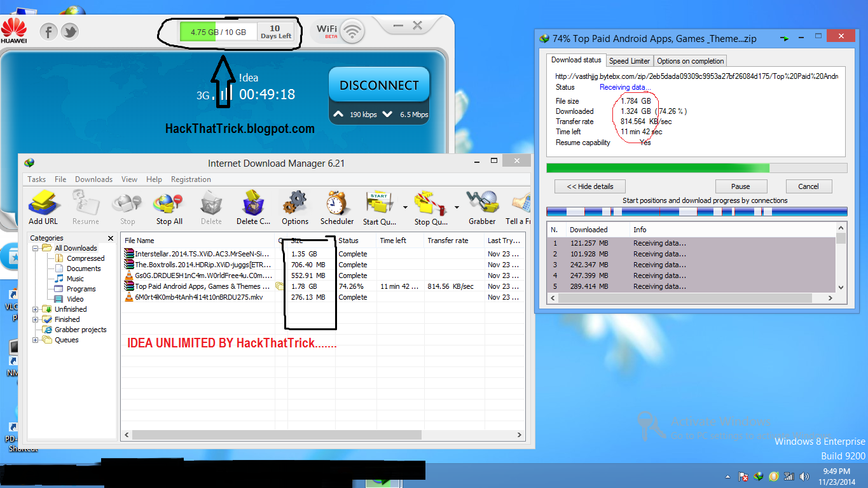Image resolution: width=868 pixels, height=488 pixels.
Task: Select Interstellar.2014.TS.XViD file row
Action: (322, 254)
